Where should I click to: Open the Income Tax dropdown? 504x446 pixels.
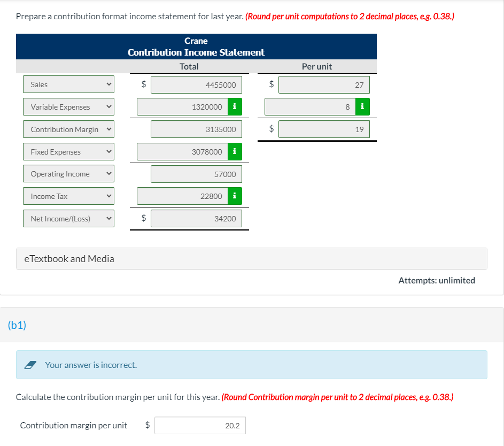point(68,196)
